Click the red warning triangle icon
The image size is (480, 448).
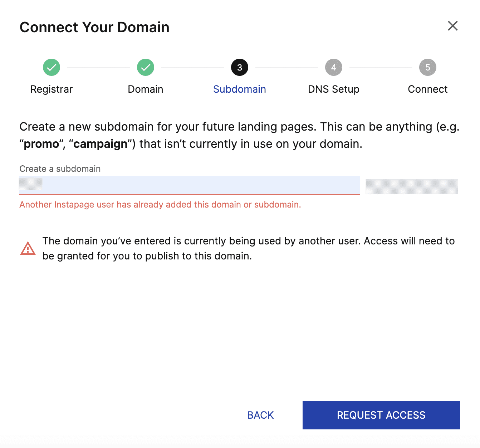click(x=28, y=248)
